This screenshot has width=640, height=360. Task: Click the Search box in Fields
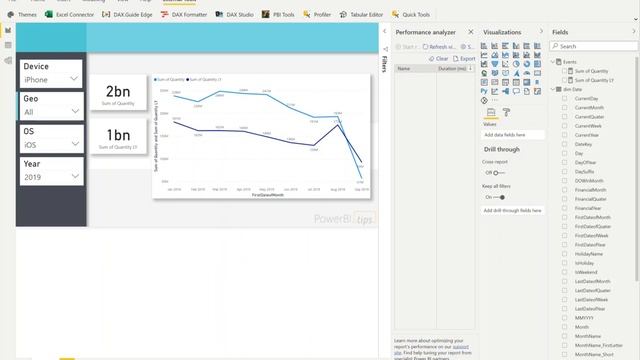[x=593, y=46]
